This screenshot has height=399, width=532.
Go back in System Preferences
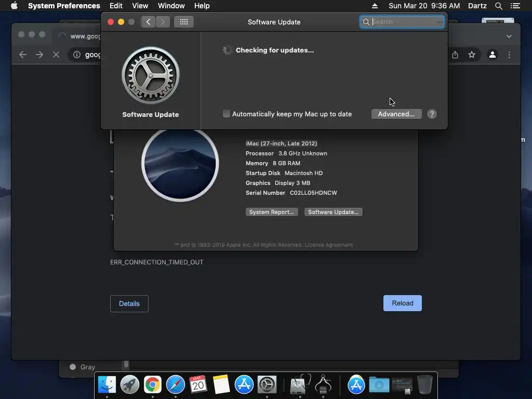(x=148, y=22)
